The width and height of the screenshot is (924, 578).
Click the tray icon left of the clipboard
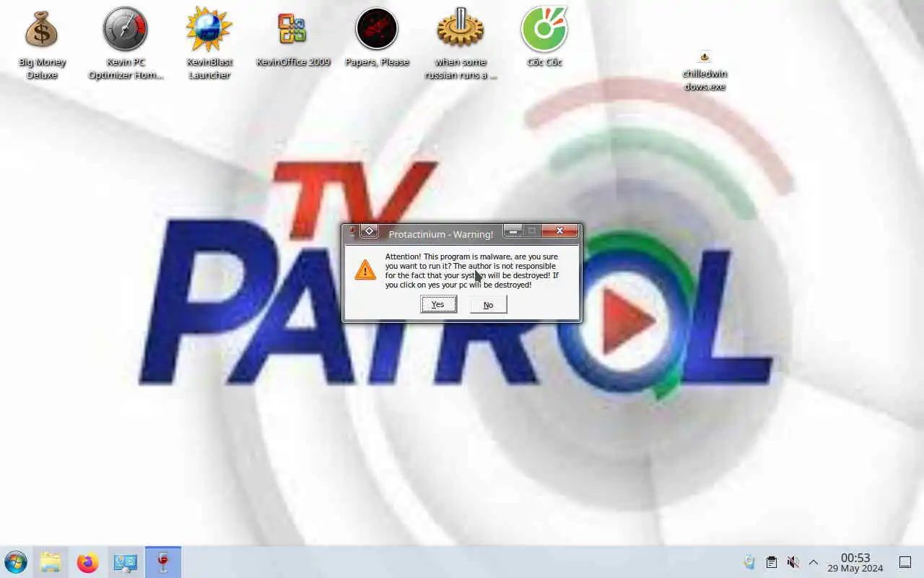click(749, 562)
